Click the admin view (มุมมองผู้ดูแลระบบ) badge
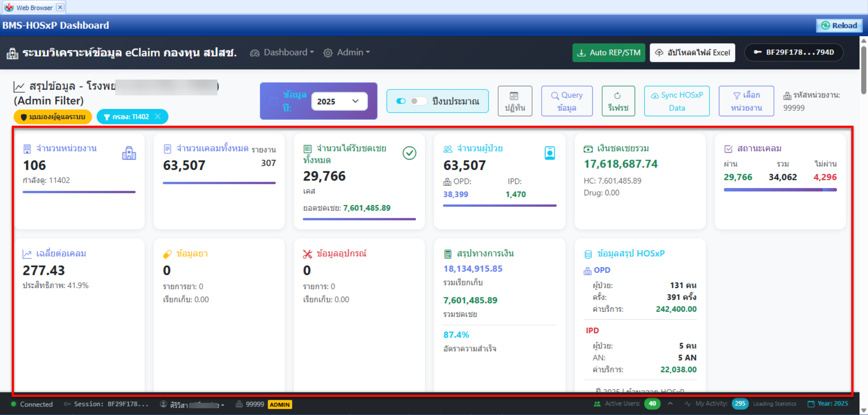Image resolution: width=868 pixels, height=415 pixels. point(53,117)
